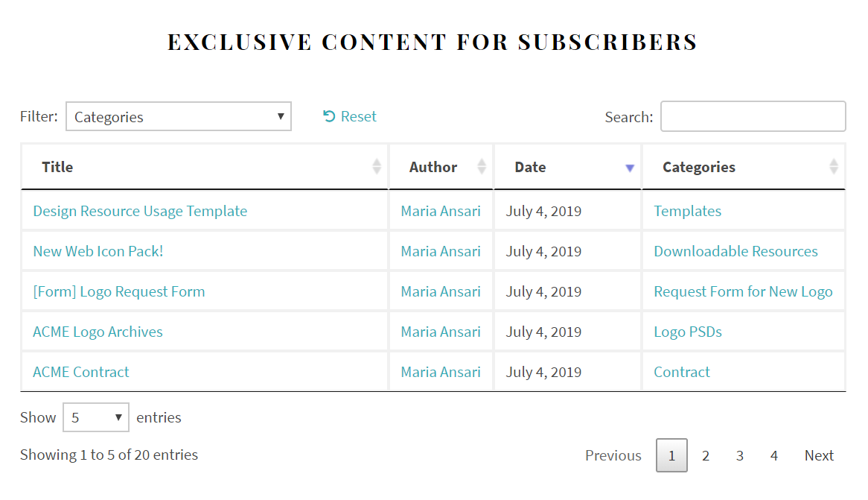The height and width of the screenshot is (500, 868).
Task: Filter by Downloadable Resources category link
Action: tap(735, 251)
